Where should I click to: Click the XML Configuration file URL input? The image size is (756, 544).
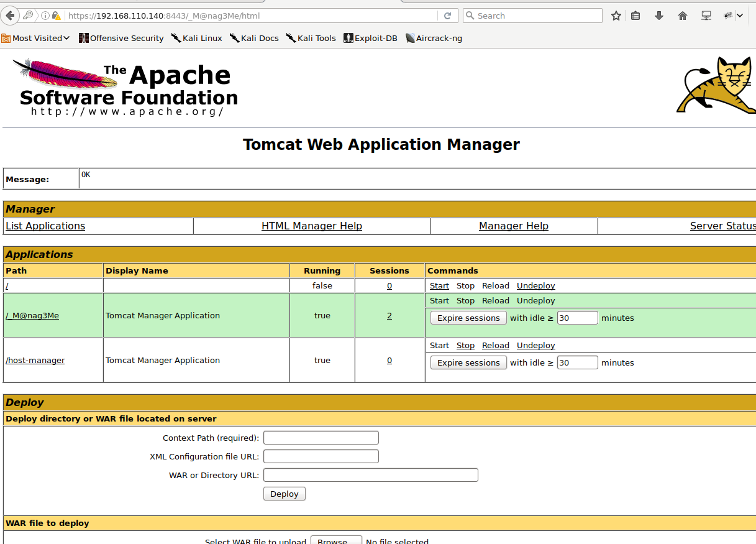[321, 456]
